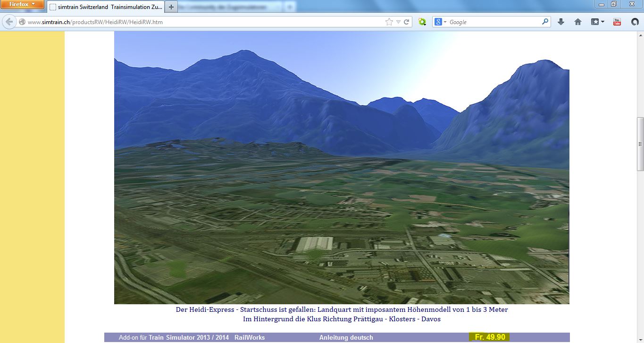Click the caption 'Der Heidi-Express - Startschuss ist gefallen'
The width and height of the screenshot is (644, 343).
point(246,310)
